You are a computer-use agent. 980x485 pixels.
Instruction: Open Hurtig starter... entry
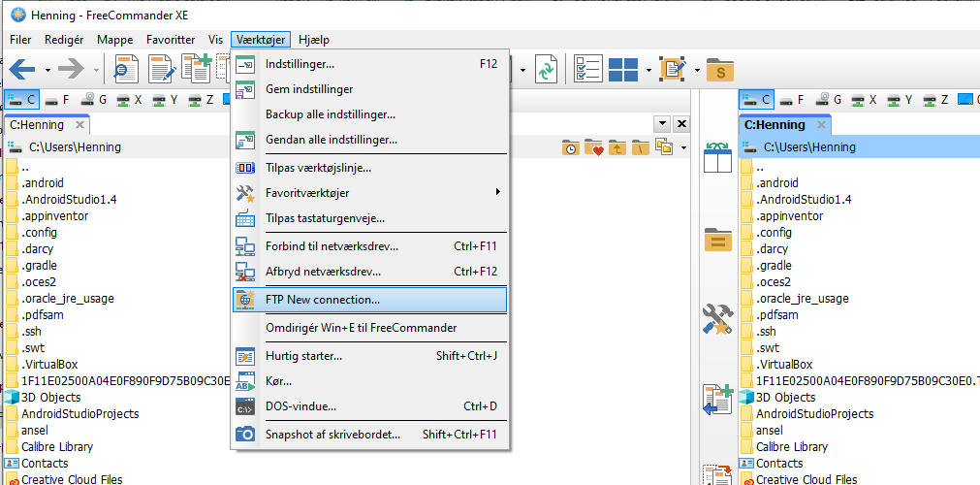(369, 356)
